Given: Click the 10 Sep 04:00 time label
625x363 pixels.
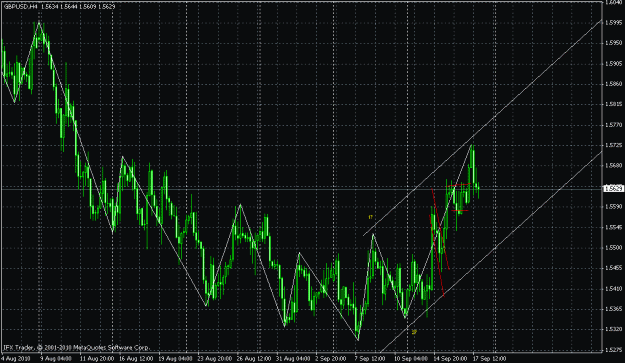Looking at the screenshot, I should tap(411, 358).
